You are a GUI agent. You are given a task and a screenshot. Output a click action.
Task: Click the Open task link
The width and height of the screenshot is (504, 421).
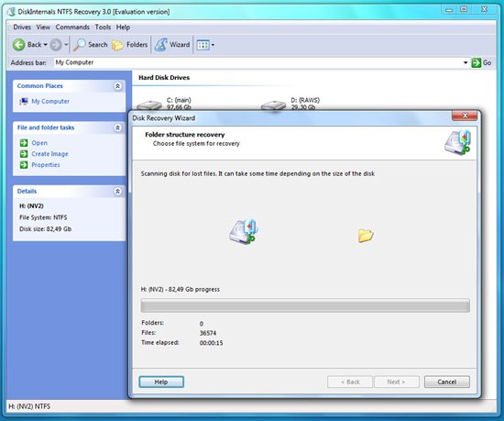coord(39,143)
